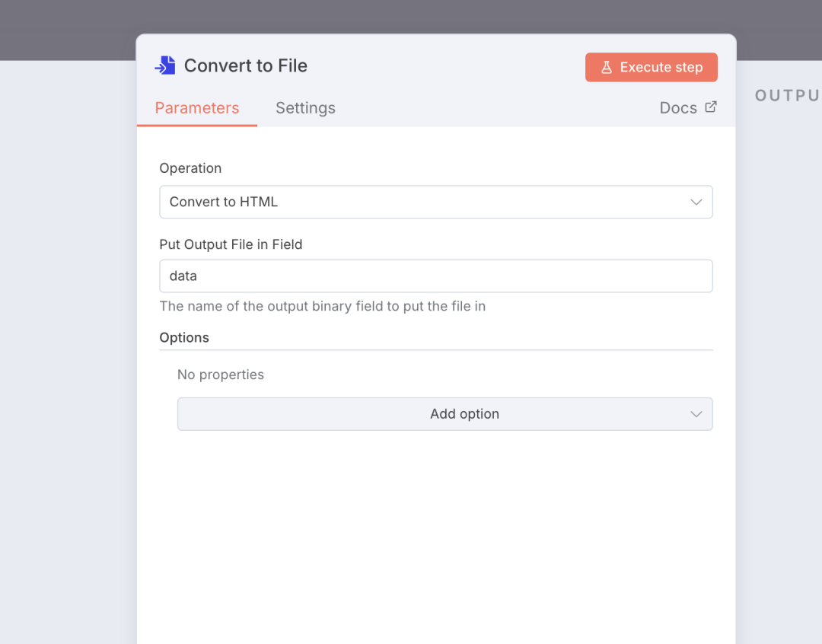
Task: Open the Docs link
Action: [678, 108]
